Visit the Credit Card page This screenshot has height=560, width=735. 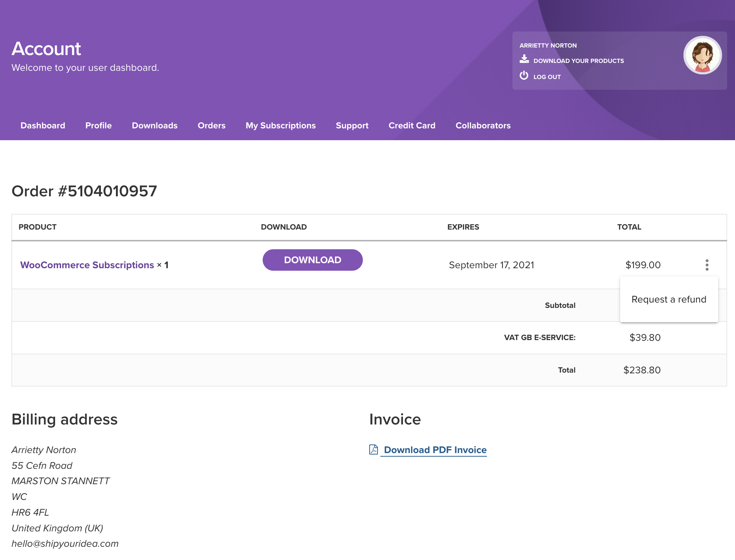click(412, 126)
